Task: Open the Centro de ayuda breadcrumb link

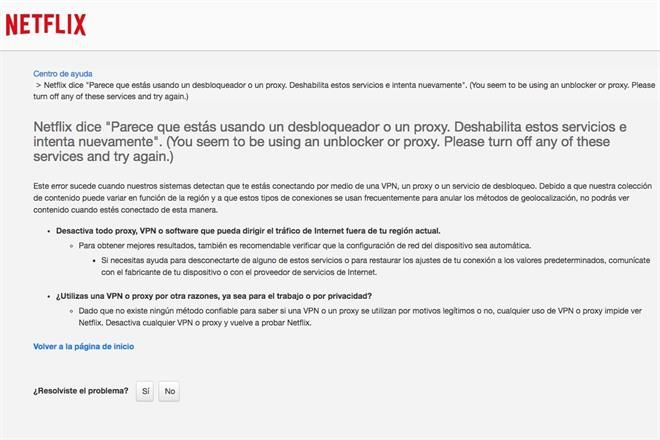Action: coord(63,74)
